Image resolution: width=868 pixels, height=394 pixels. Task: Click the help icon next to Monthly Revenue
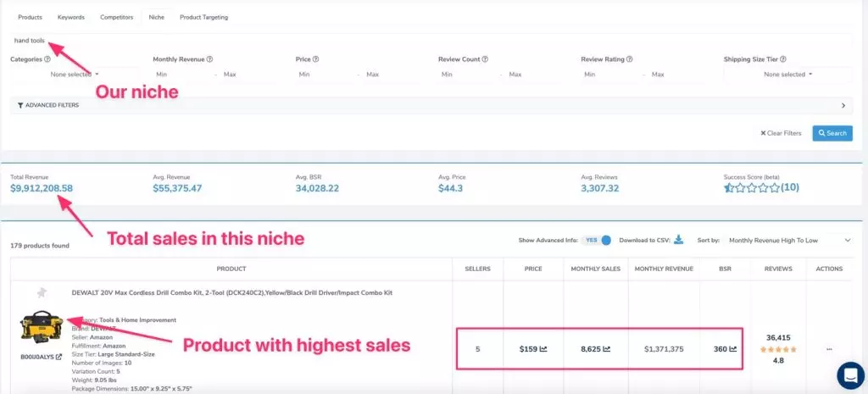(210, 59)
